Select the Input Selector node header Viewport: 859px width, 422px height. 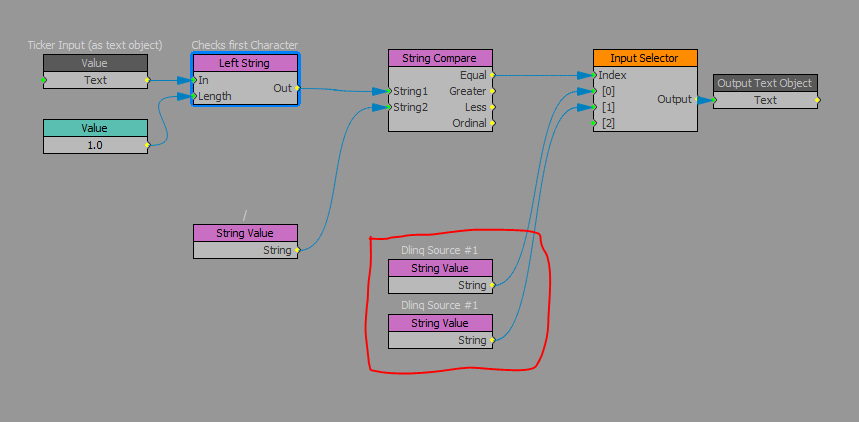[645, 58]
